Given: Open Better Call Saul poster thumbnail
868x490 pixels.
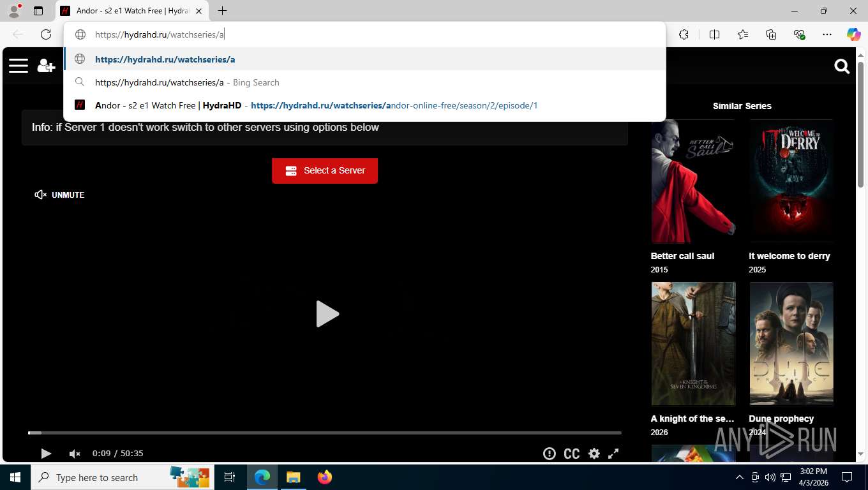Looking at the screenshot, I should [x=693, y=181].
